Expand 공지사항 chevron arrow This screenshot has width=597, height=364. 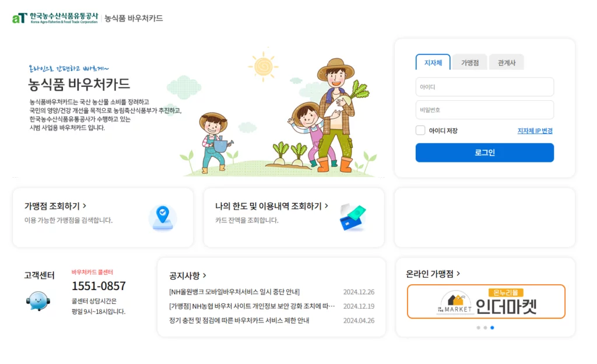(205, 275)
